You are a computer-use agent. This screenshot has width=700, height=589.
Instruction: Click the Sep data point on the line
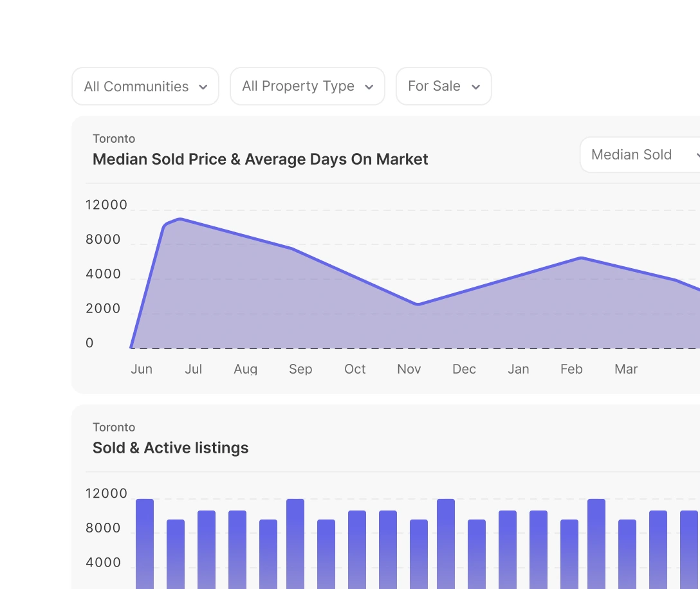(293, 249)
